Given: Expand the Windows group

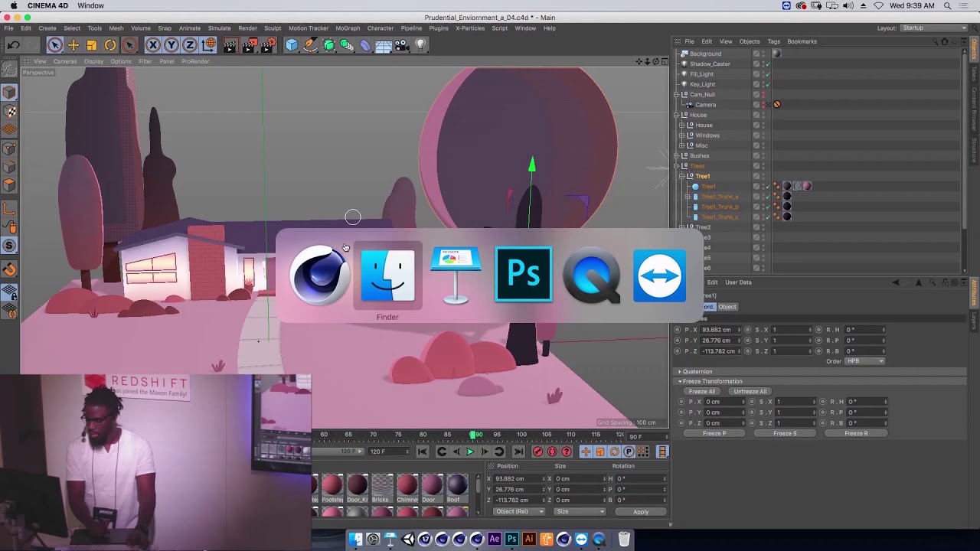Looking at the screenshot, I should [682, 135].
